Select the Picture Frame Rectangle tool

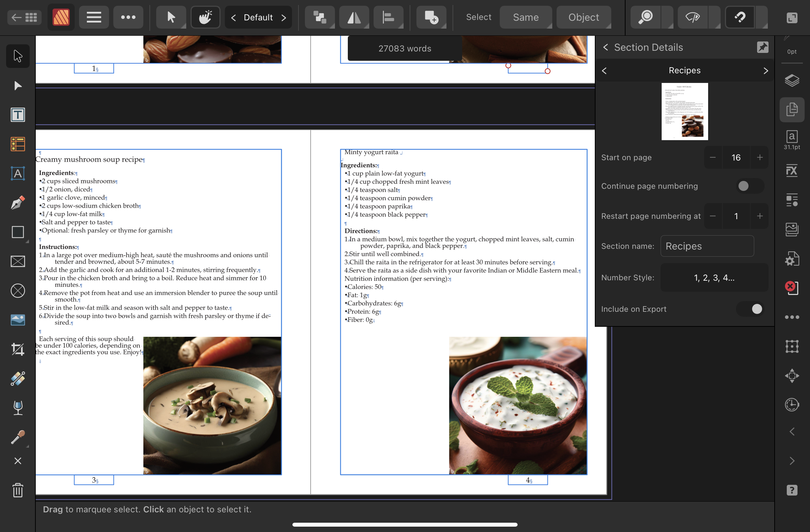click(18, 262)
